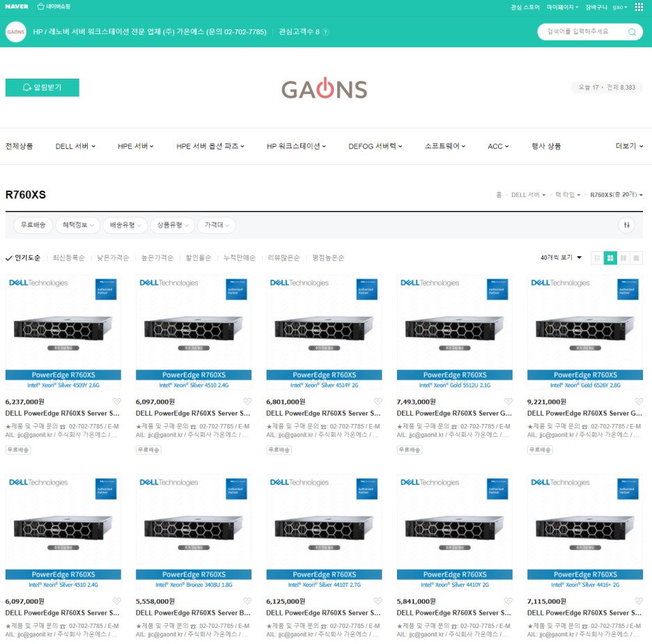Switch to list view icon
The height and width of the screenshot is (644, 652).
click(x=597, y=258)
